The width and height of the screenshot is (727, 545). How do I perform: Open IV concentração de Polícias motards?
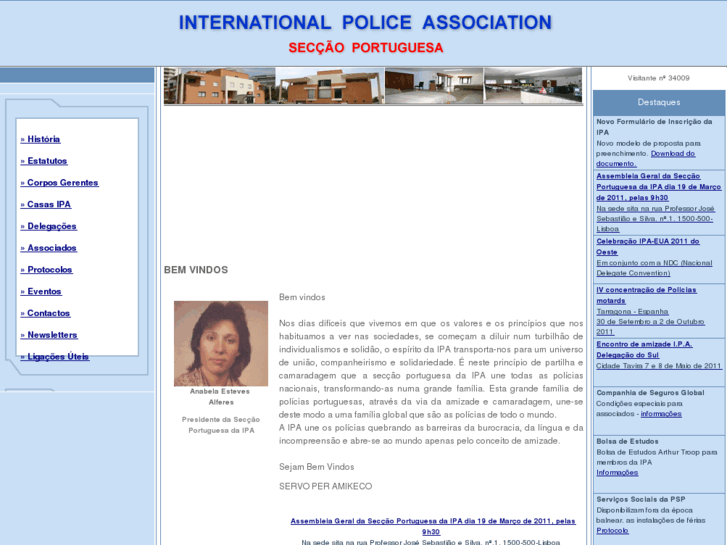(x=646, y=295)
